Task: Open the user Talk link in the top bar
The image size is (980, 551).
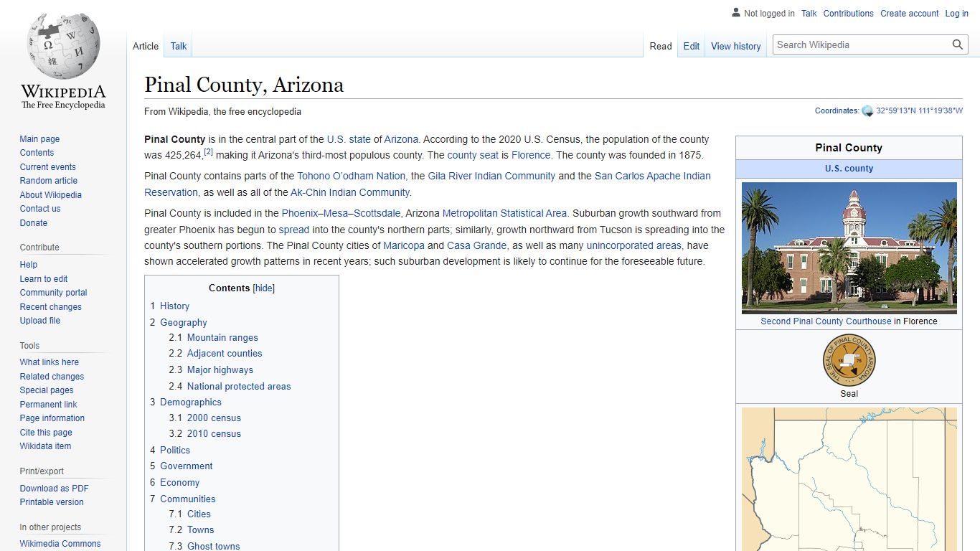Action: pos(809,13)
